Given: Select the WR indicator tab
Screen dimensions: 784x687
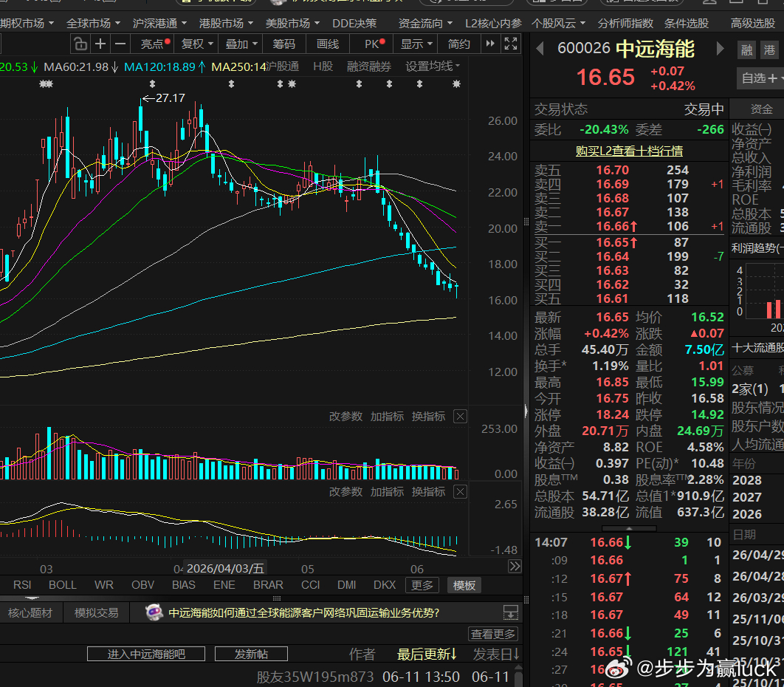Looking at the screenshot, I should pos(104,585).
